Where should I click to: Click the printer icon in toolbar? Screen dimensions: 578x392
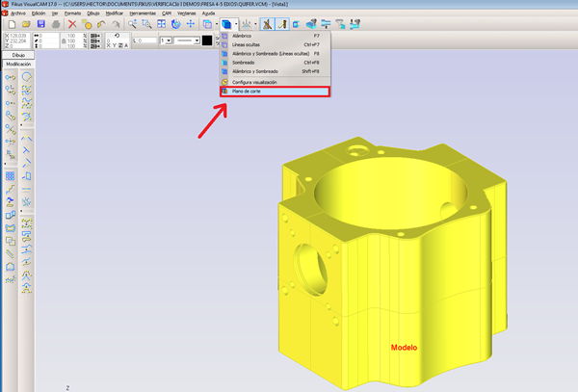[x=55, y=23]
